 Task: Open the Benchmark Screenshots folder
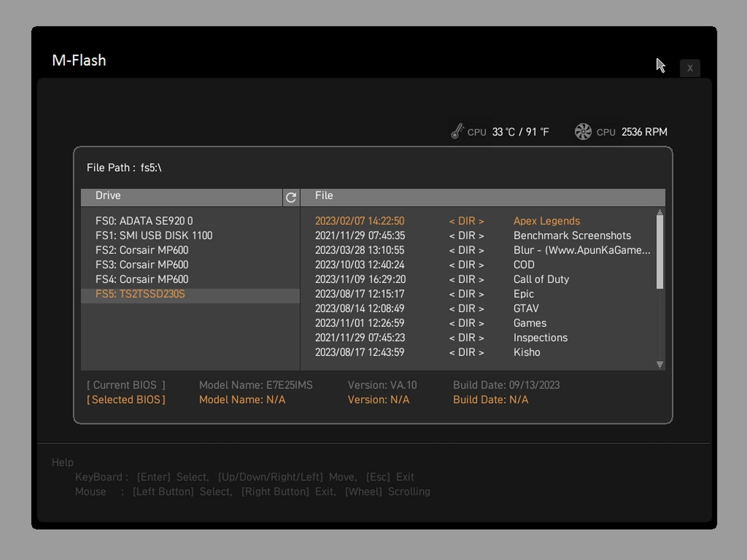(x=572, y=235)
